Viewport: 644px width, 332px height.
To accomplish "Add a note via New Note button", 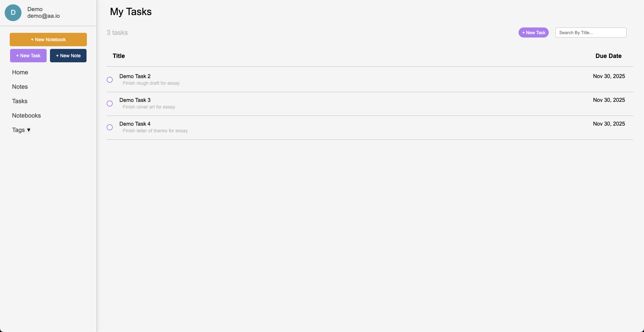I will coord(68,56).
